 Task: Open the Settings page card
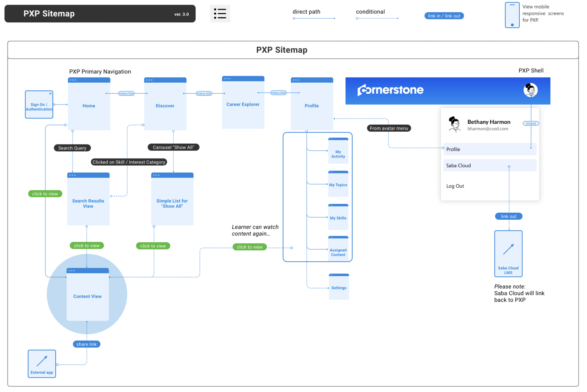point(339,288)
